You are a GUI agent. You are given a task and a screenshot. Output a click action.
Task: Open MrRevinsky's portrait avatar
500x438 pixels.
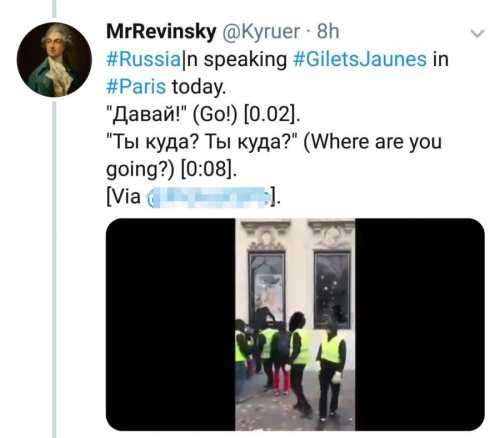(54, 60)
